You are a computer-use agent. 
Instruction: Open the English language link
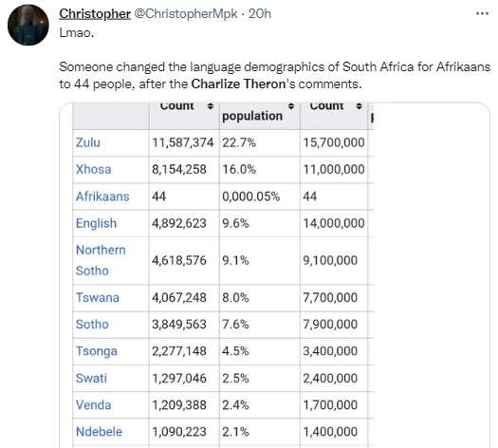tap(96, 223)
